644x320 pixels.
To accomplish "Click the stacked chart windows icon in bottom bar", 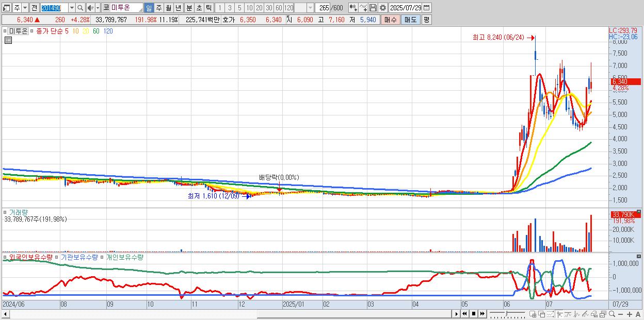I will coord(603,314).
